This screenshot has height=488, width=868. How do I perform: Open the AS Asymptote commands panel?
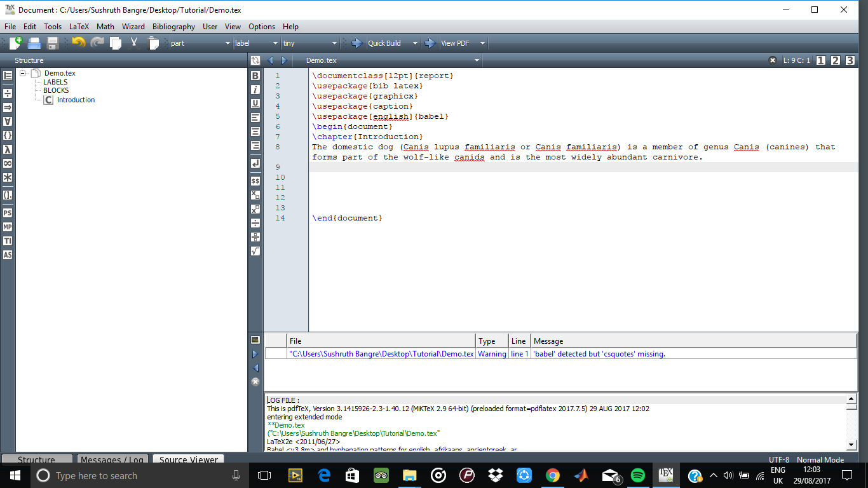(8, 255)
